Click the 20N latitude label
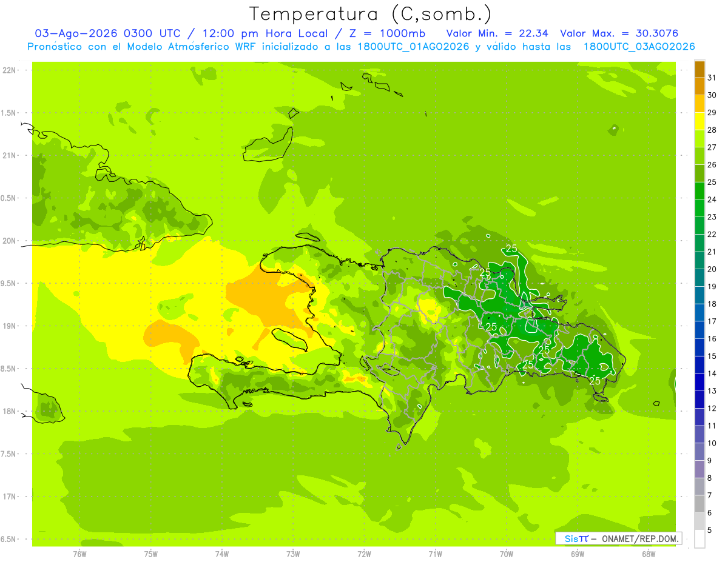Viewport: 728px width, 562px height. [10, 241]
